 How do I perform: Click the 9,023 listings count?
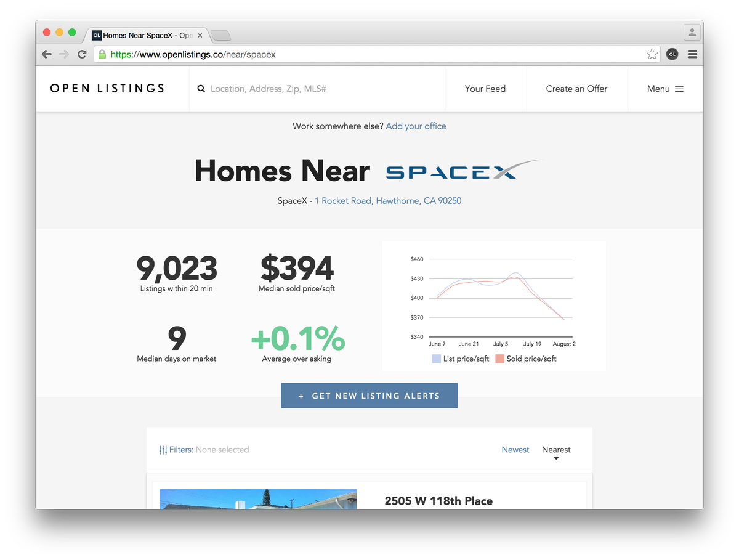(x=177, y=269)
